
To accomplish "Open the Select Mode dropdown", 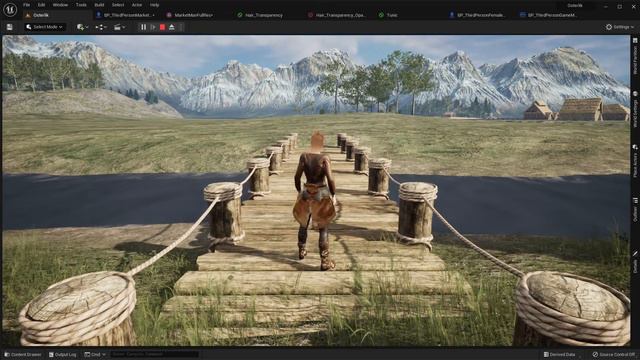I will coord(44,27).
